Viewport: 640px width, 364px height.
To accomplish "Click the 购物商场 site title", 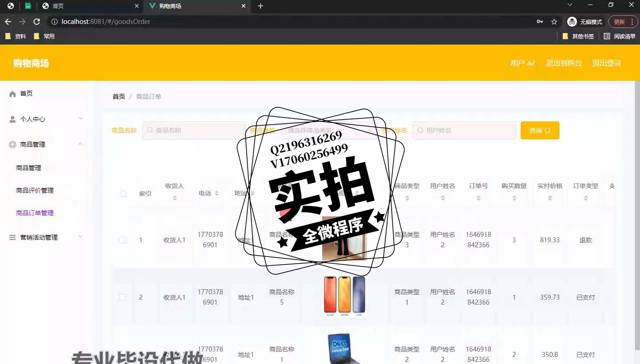I will [31, 63].
